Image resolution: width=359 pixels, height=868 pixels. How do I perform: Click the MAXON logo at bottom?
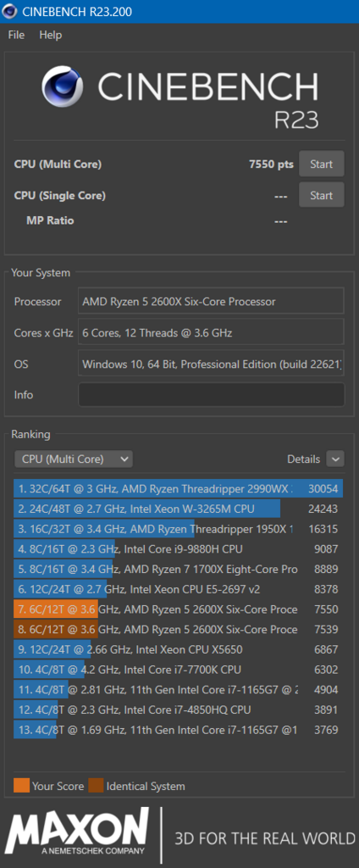pyautogui.click(x=77, y=832)
